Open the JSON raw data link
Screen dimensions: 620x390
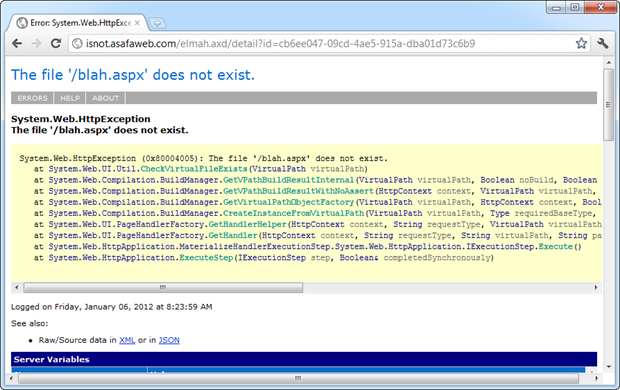(x=169, y=340)
